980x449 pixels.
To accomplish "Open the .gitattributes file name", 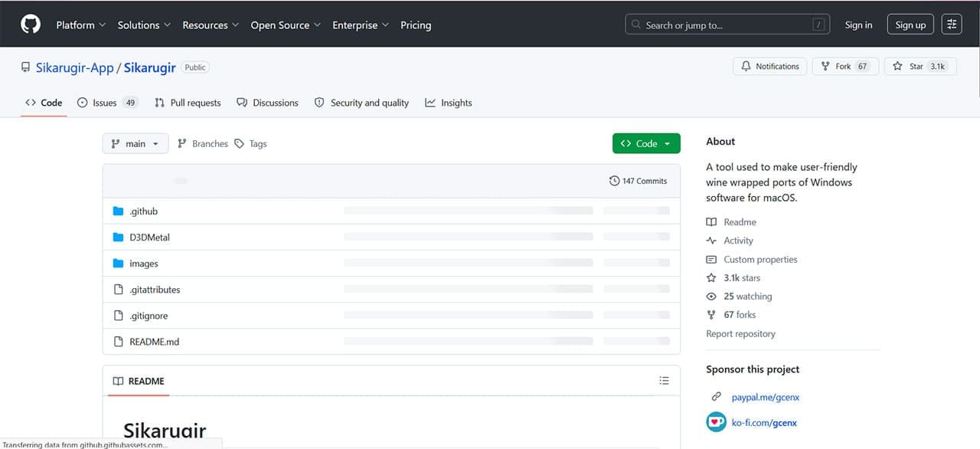I will pyautogui.click(x=155, y=290).
